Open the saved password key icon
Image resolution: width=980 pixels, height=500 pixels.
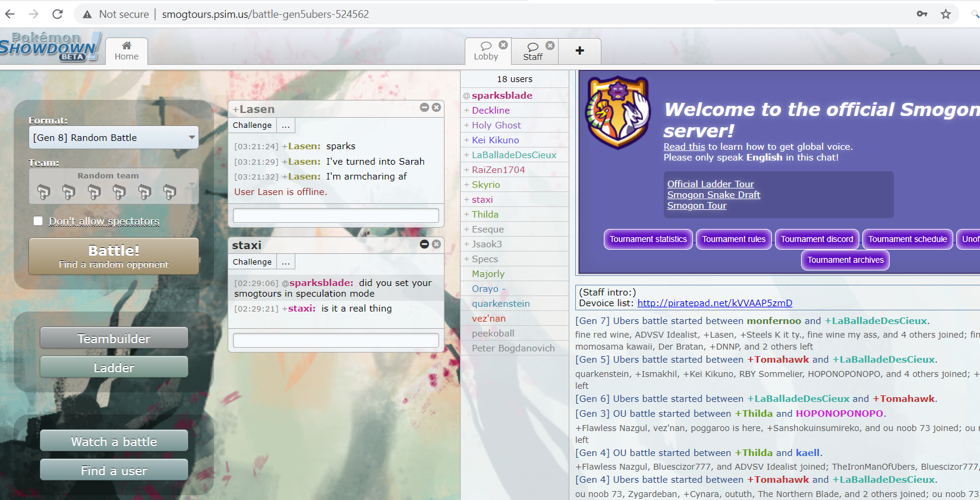pos(922,14)
